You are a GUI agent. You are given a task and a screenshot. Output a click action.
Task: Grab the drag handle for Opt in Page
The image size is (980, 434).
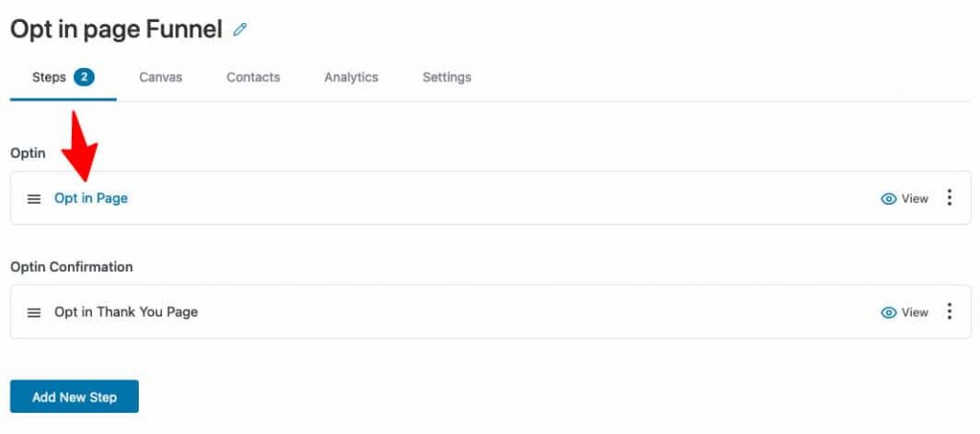point(34,199)
